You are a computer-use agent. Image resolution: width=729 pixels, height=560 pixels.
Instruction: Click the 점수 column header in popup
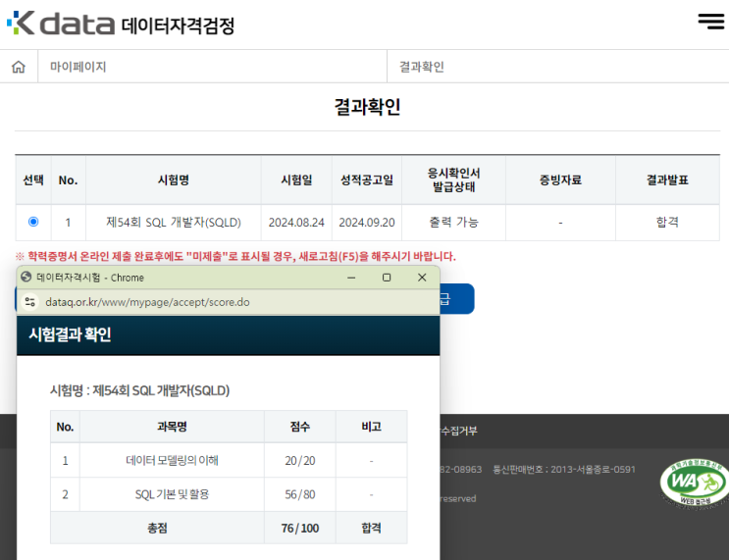[x=300, y=427]
